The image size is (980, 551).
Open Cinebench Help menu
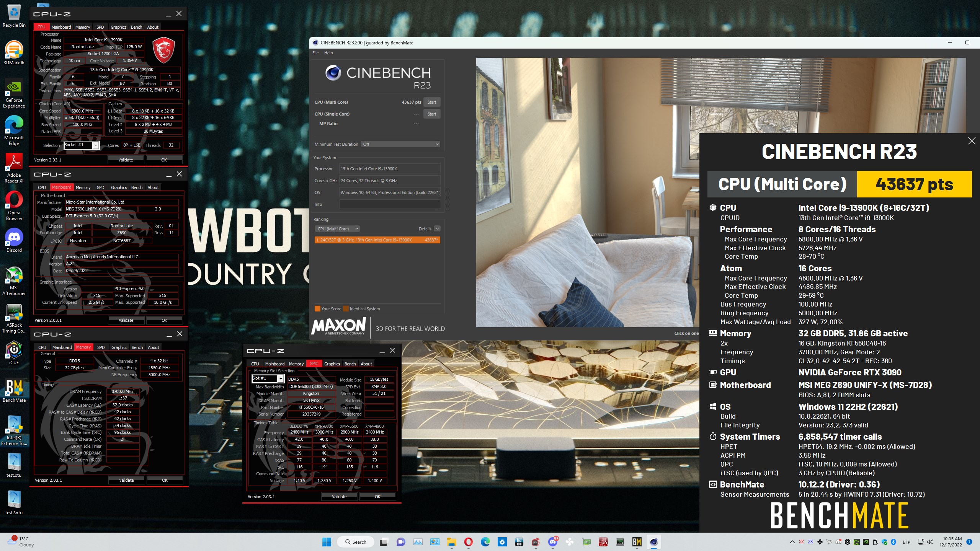(x=328, y=53)
